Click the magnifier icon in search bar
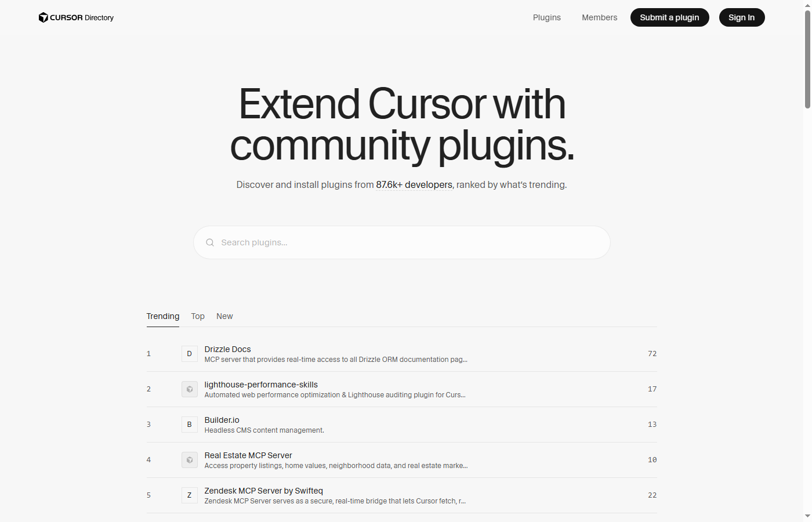Viewport: 812px width, 522px height. click(x=210, y=242)
